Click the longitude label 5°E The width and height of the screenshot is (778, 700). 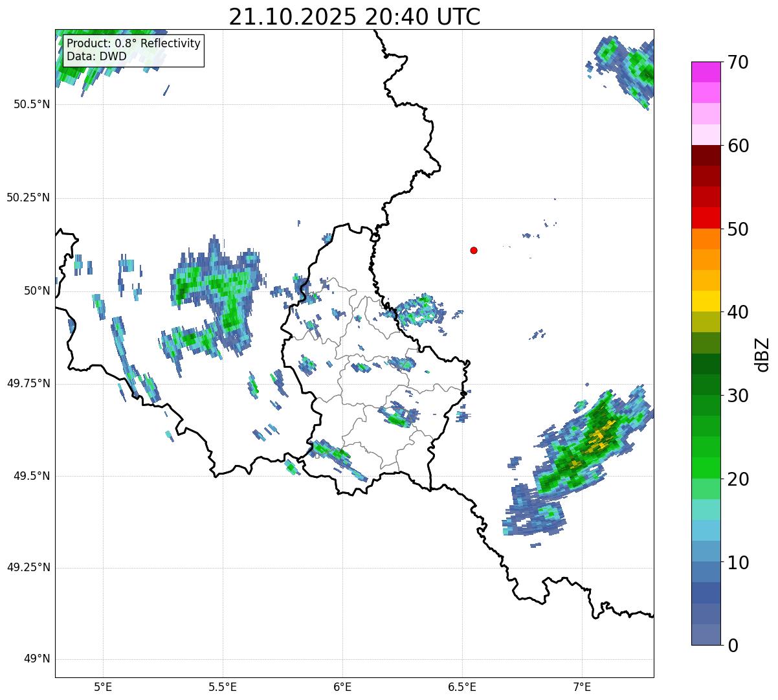104,688
